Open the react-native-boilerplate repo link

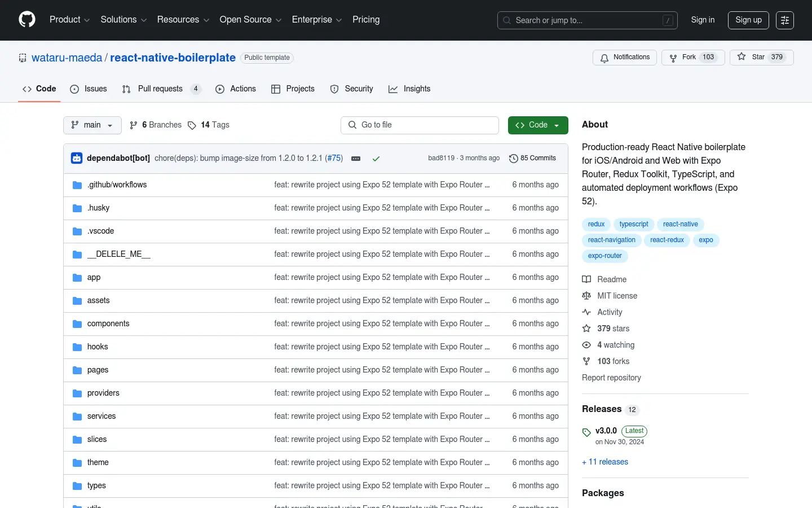173,58
